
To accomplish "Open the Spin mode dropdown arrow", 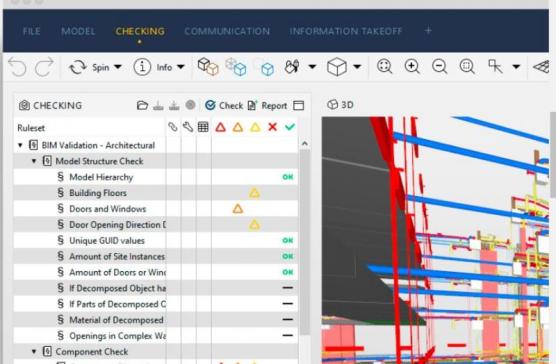I will [118, 67].
